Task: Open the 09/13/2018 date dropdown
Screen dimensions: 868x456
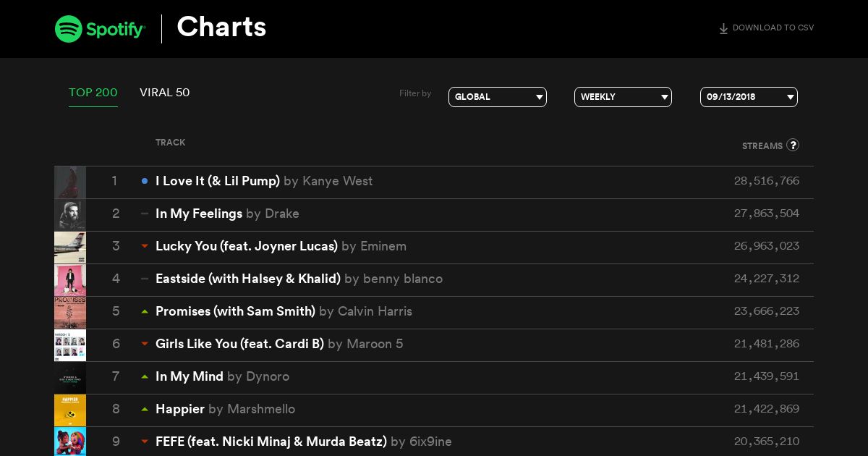Action: coord(749,97)
